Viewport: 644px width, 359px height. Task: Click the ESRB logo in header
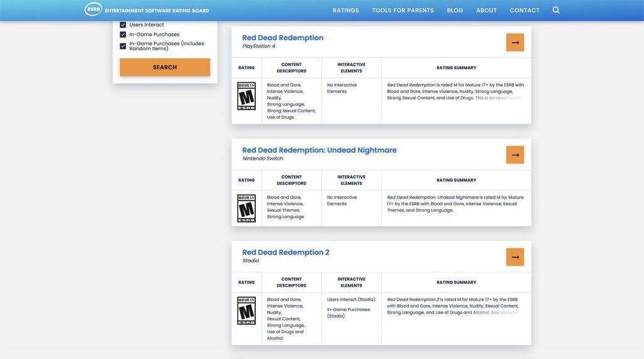tap(93, 10)
